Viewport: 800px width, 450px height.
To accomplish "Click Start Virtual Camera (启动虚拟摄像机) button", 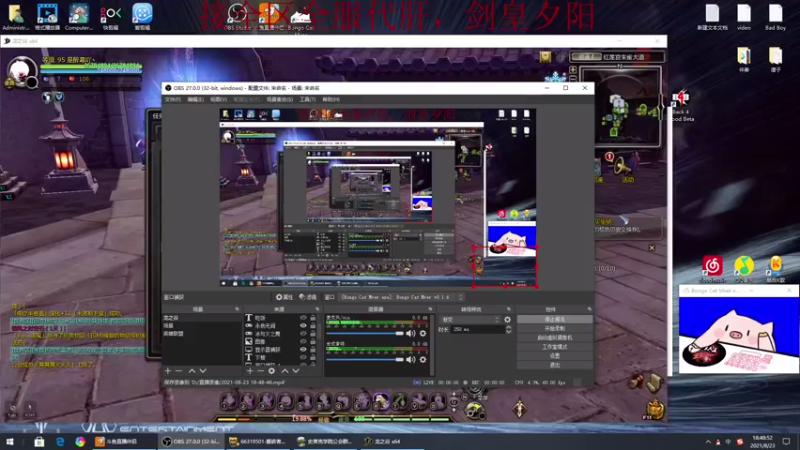I will [555, 338].
